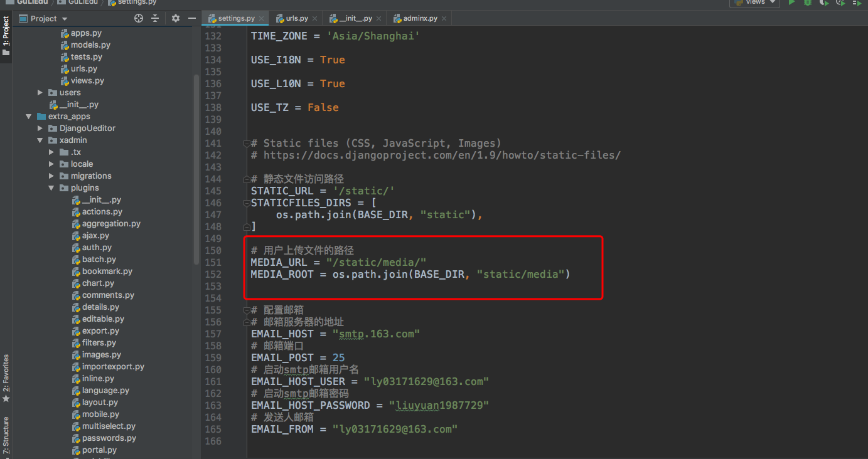Click the green debug bug icon
868x459 pixels.
point(808,3)
